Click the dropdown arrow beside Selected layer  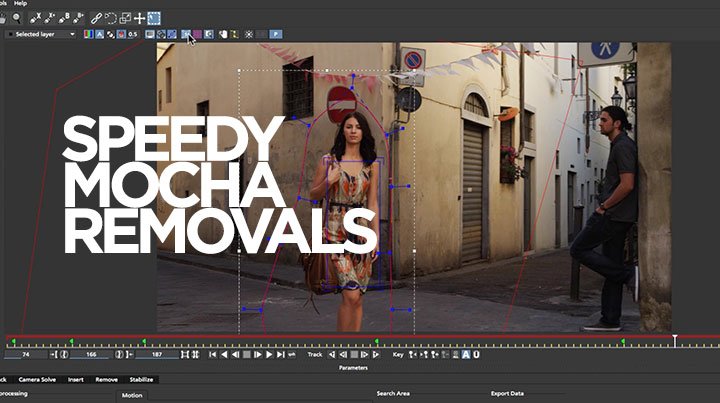(72, 34)
